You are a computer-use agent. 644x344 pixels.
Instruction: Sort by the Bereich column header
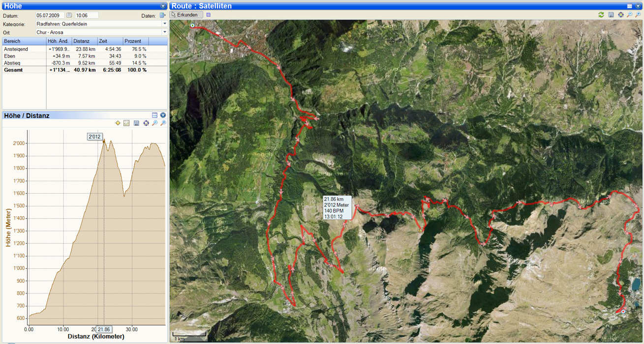coord(24,41)
